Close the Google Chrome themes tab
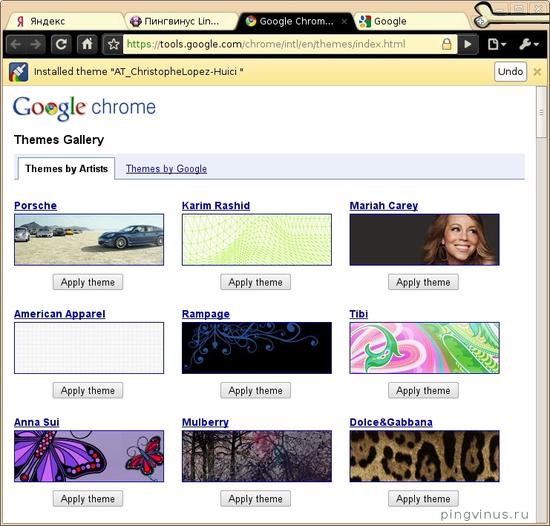The height and width of the screenshot is (526, 550). click(x=344, y=21)
